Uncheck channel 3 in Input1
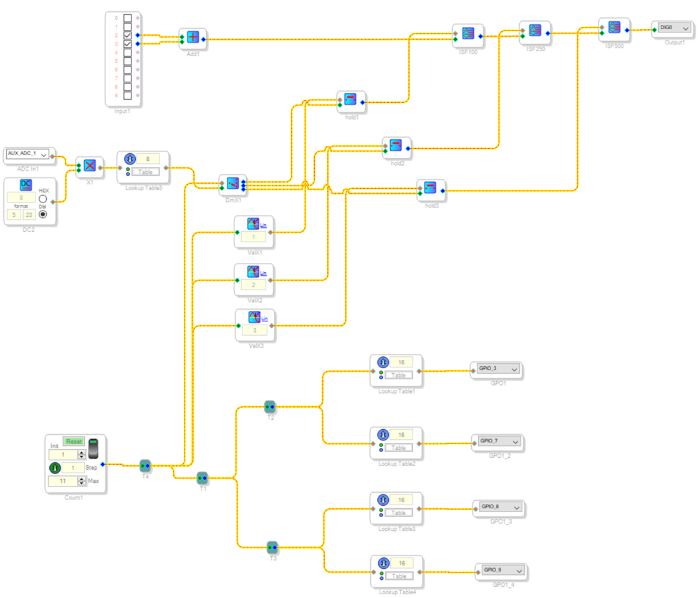The width and height of the screenshot is (700, 598). [x=128, y=44]
